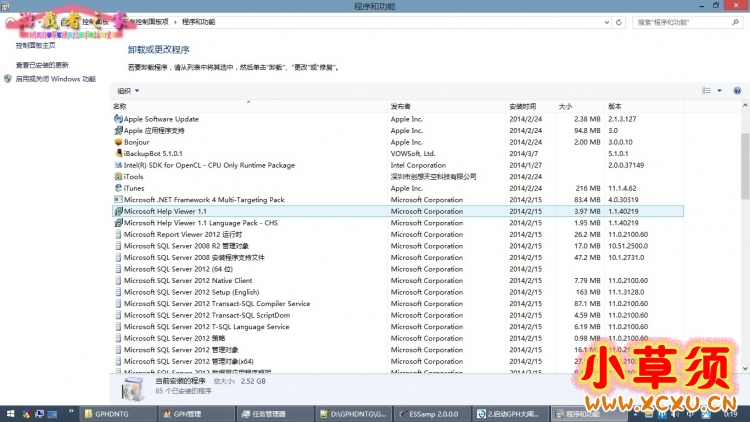Open 控制面板主页 link in sidebar
750x422 pixels.
tap(36, 45)
